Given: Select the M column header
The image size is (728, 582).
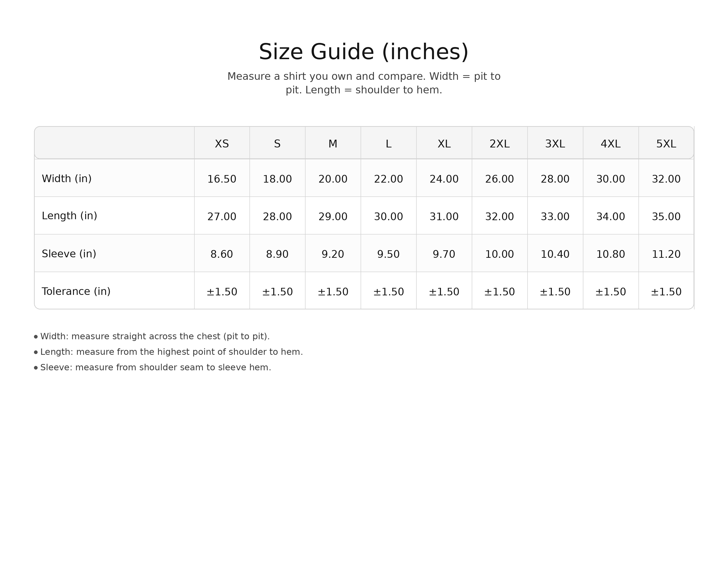Looking at the screenshot, I should click(x=333, y=144).
